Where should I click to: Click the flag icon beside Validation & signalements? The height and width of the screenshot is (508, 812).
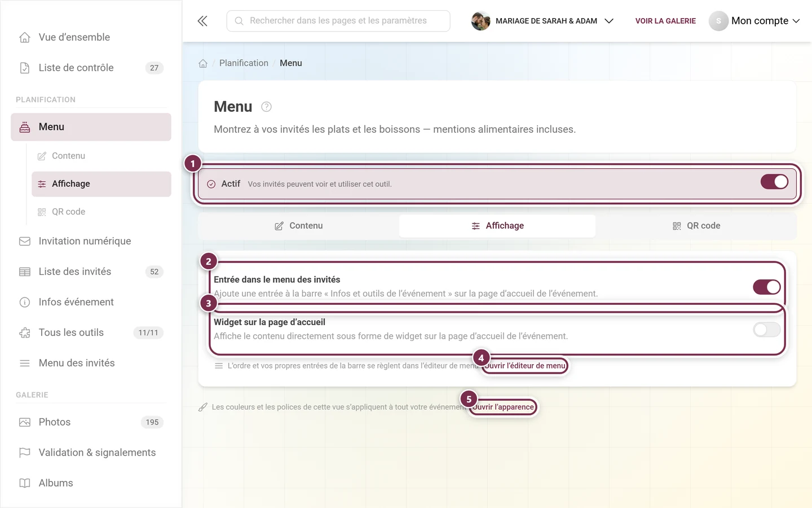click(x=25, y=453)
